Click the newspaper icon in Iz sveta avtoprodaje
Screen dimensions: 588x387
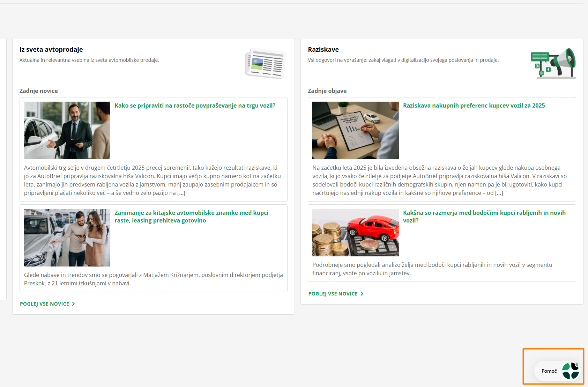(265, 64)
